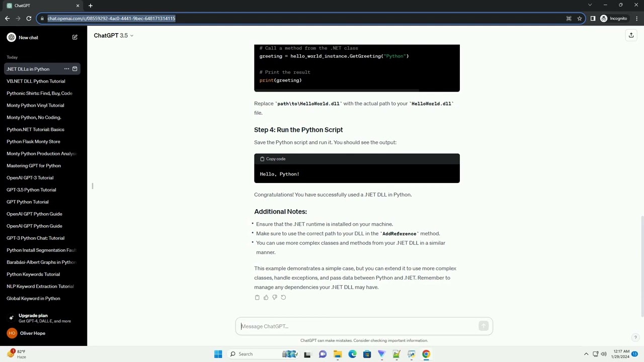Click the Copy code button
This screenshot has height=362, width=644.
point(273,159)
